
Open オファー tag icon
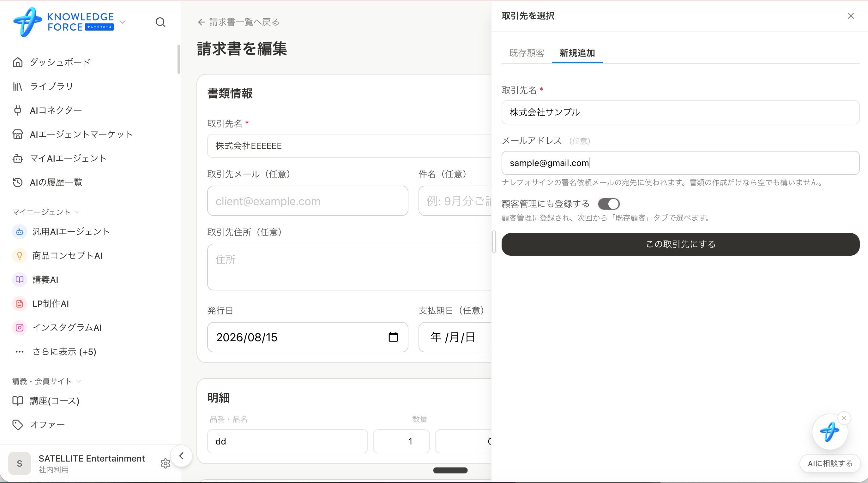click(x=17, y=425)
